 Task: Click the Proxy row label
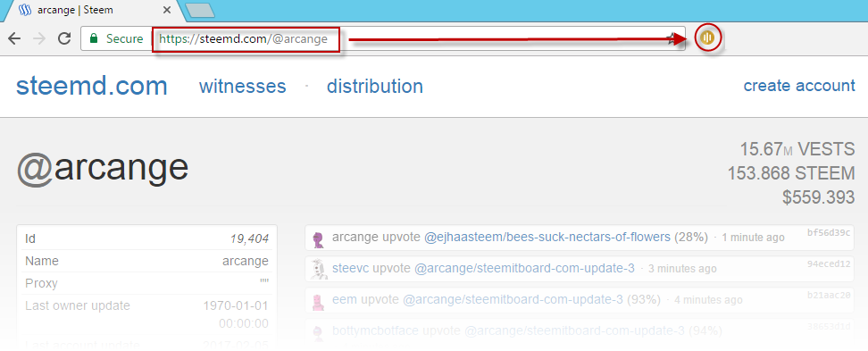[41, 283]
